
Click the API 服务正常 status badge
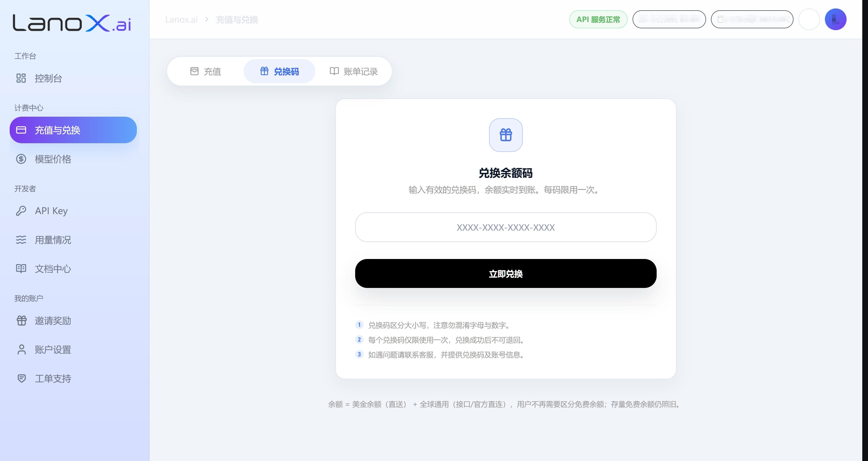pyautogui.click(x=598, y=19)
